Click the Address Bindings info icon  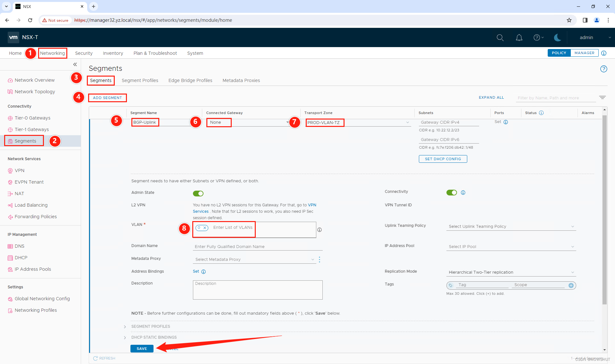(204, 272)
